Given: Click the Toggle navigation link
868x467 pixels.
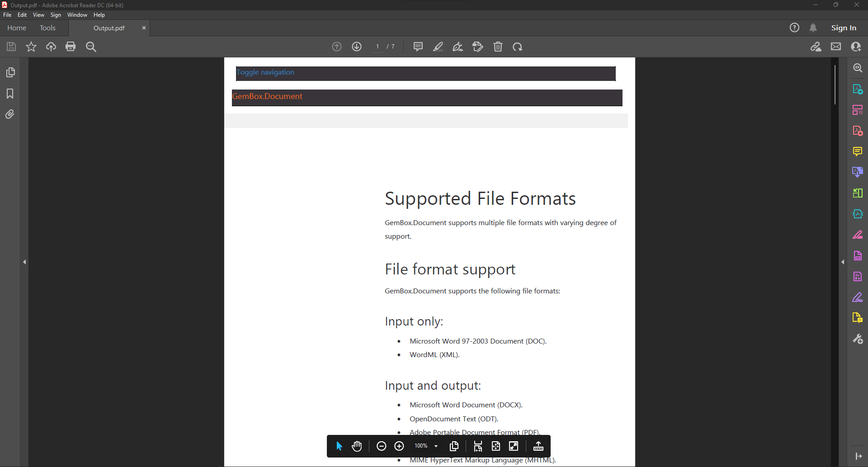Looking at the screenshot, I should pos(265,72).
